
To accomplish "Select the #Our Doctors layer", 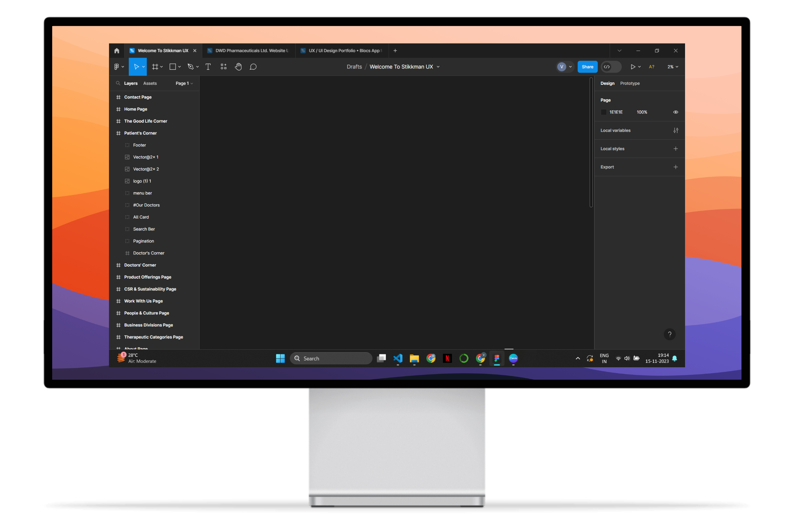I will (154, 205).
